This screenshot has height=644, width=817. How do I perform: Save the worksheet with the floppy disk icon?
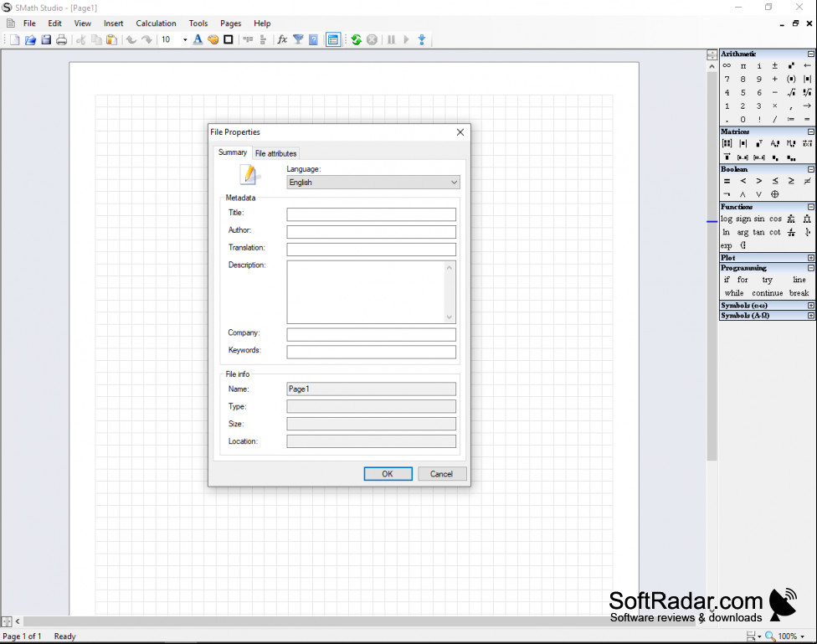[x=46, y=39]
